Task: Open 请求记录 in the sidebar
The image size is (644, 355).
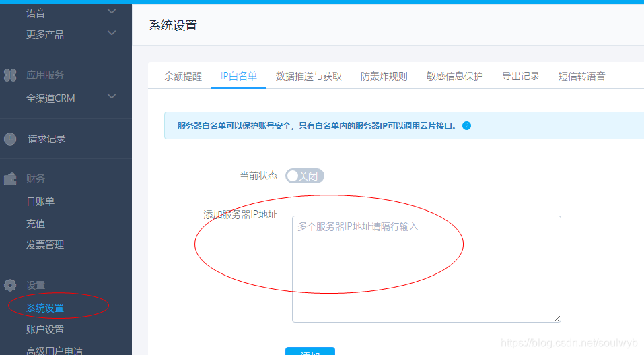Action: pyautogui.click(x=46, y=139)
